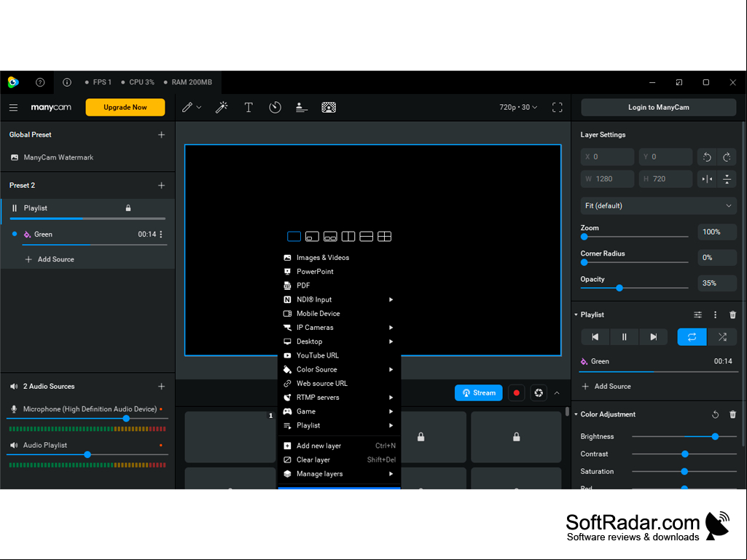Image resolution: width=747 pixels, height=560 pixels.
Task: Mute the Microphone audio source
Action: coord(14,409)
